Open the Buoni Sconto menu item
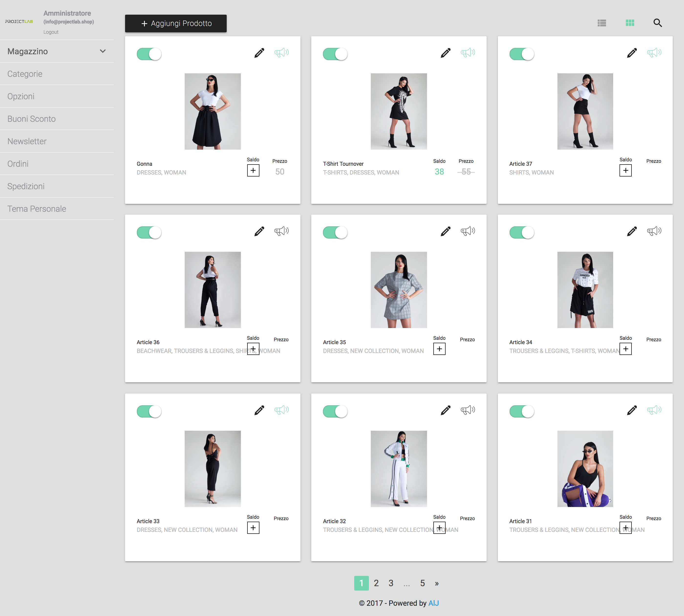The height and width of the screenshot is (616, 684). (x=32, y=119)
